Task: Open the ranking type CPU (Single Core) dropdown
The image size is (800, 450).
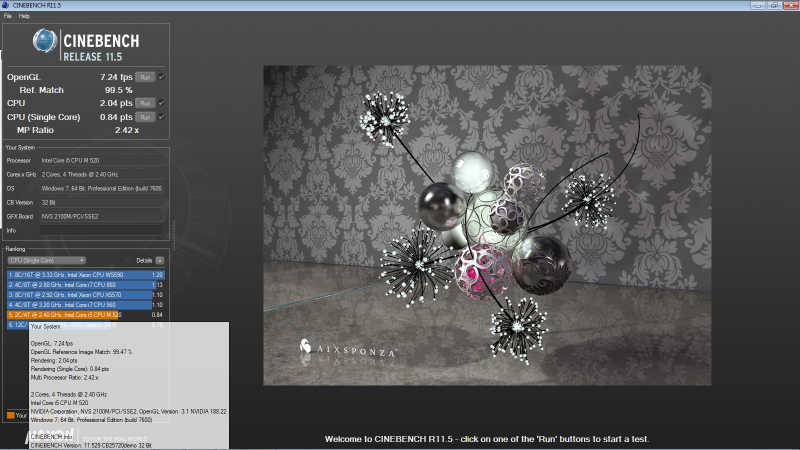Action: coord(46,261)
